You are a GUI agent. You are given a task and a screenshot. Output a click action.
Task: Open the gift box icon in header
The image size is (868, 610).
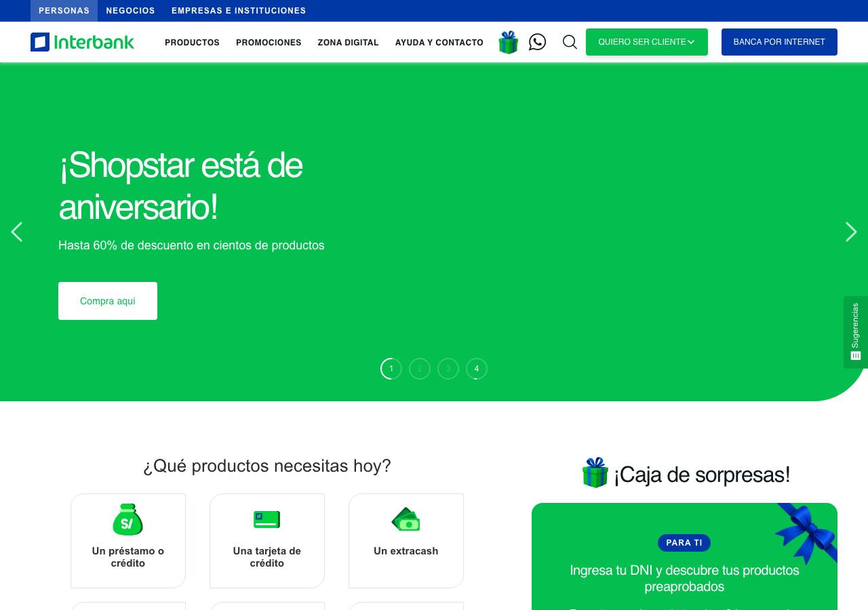[509, 42]
